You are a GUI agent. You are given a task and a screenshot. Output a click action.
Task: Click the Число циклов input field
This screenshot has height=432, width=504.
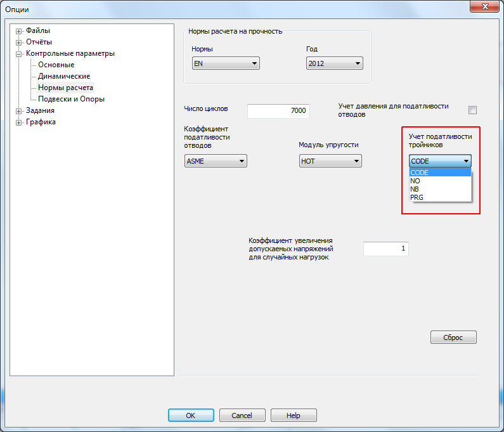[278, 110]
